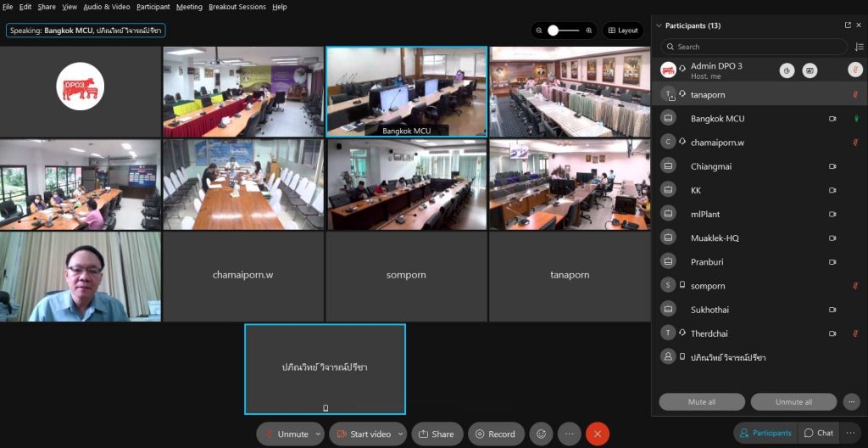Open the Audio & Video menu

pos(106,7)
